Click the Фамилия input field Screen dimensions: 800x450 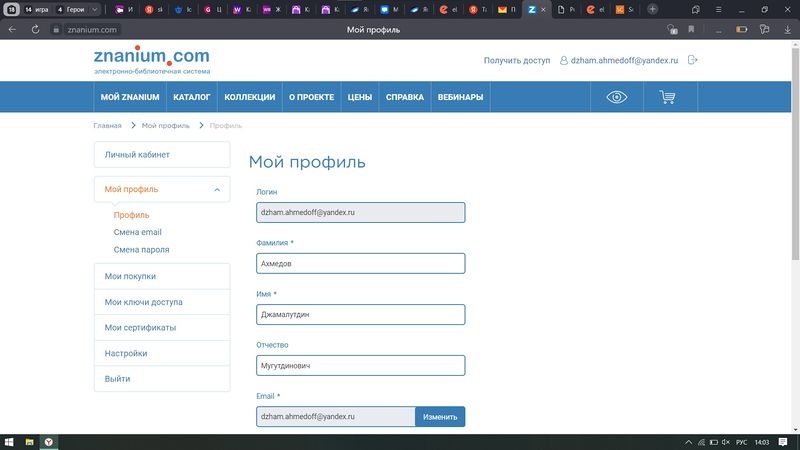click(360, 263)
